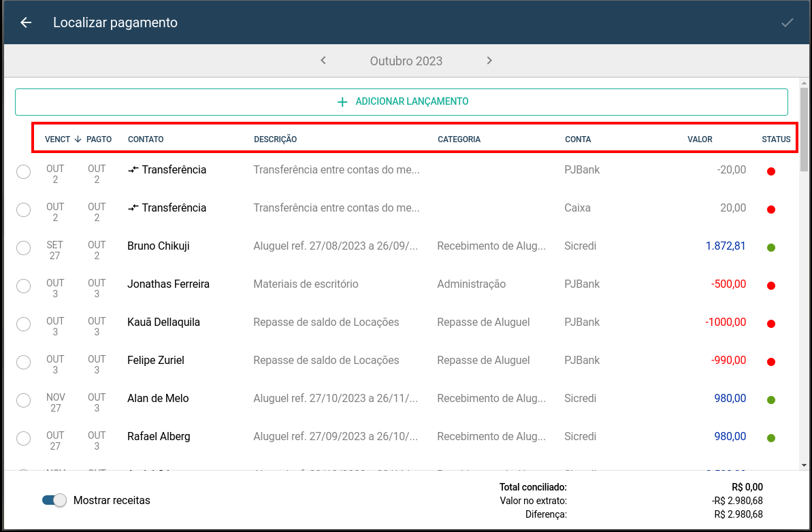Sort by the CONTATO column header
This screenshot has height=532, width=812.
(146, 139)
